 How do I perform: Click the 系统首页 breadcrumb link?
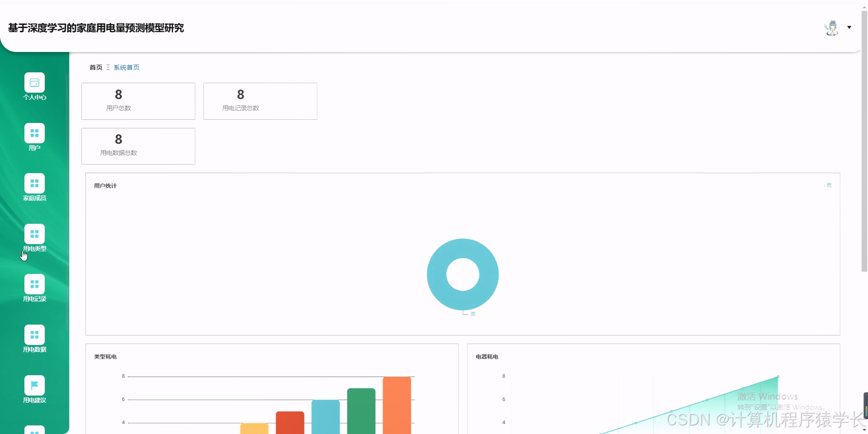pos(127,67)
